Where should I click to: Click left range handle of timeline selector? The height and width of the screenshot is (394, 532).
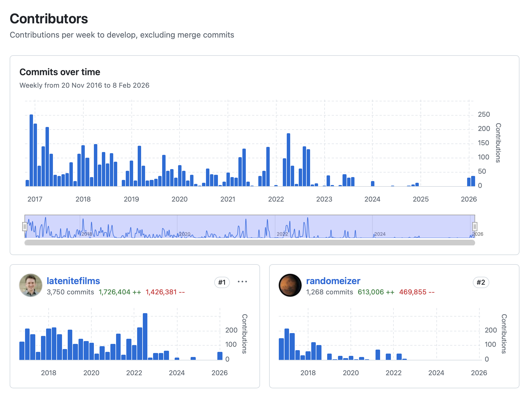25,227
